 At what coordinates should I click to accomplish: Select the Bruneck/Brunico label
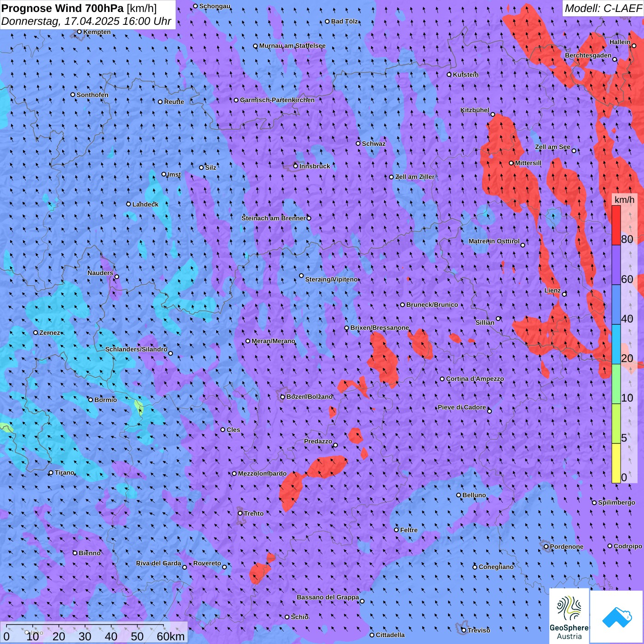432,305
